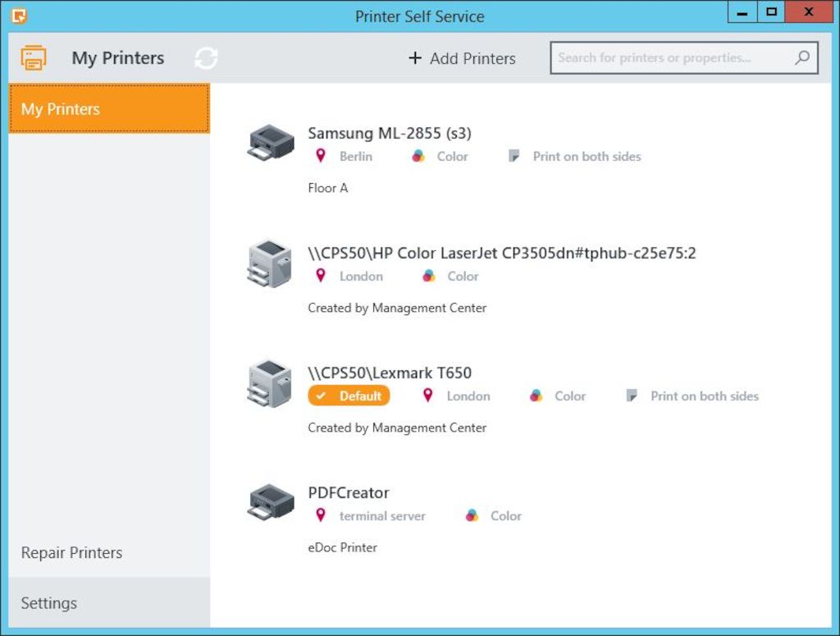Click the plus icon beside Add Printers
This screenshot has width=840, height=636.
click(x=414, y=58)
